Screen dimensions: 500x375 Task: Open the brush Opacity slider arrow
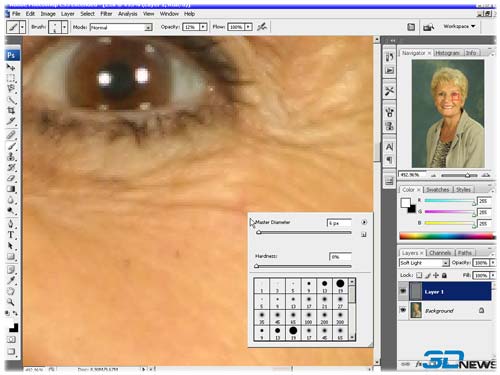[203, 27]
